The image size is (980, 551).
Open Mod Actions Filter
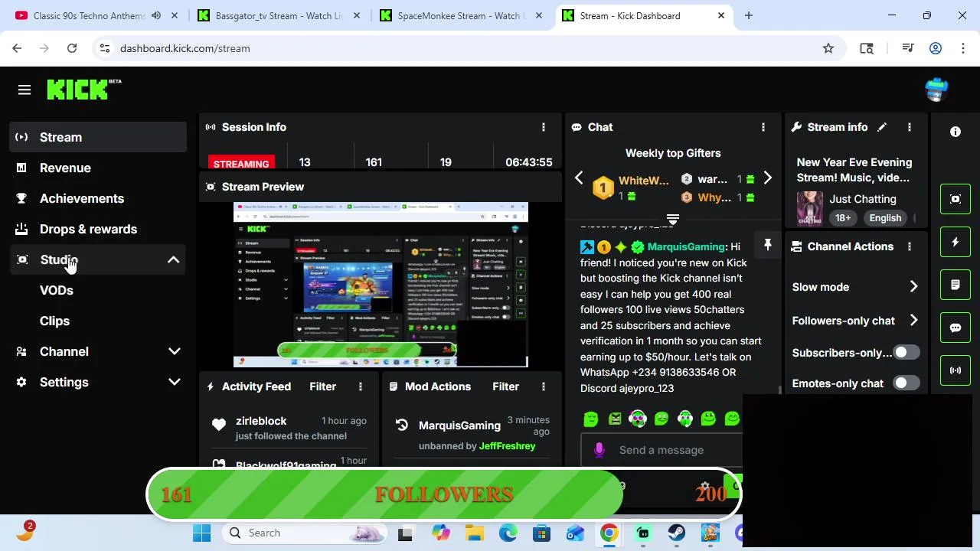click(x=505, y=386)
